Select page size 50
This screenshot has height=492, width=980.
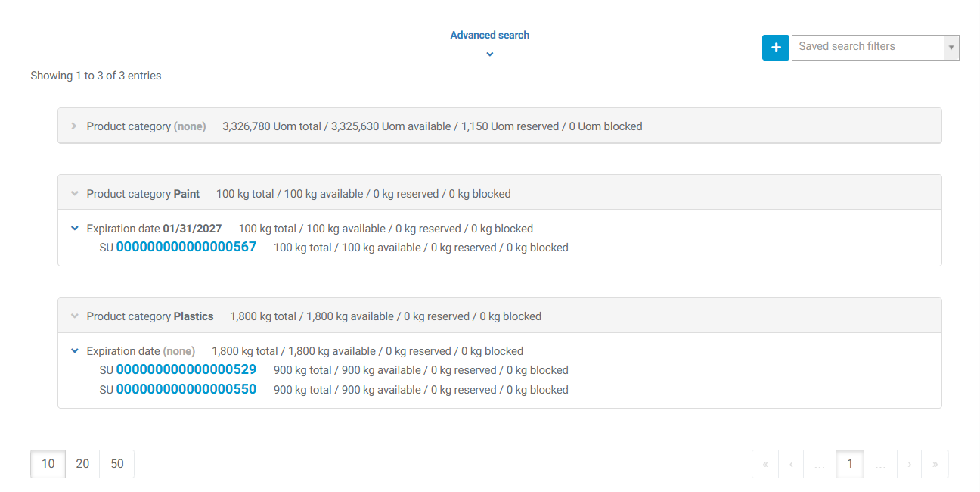(116, 463)
